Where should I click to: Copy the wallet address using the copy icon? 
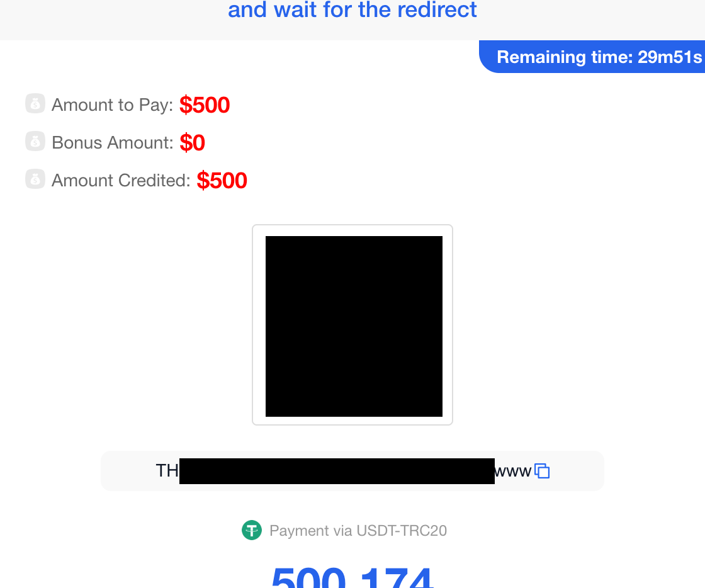coord(542,470)
